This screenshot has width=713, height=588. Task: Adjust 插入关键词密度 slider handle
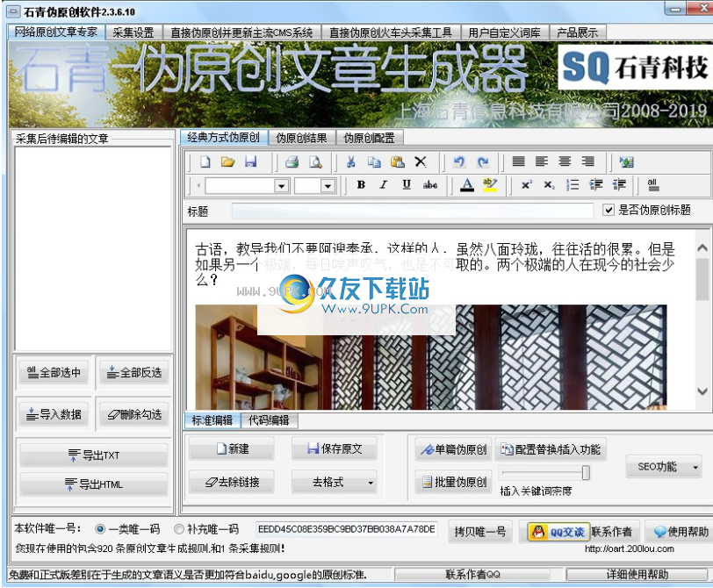point(587,472)
